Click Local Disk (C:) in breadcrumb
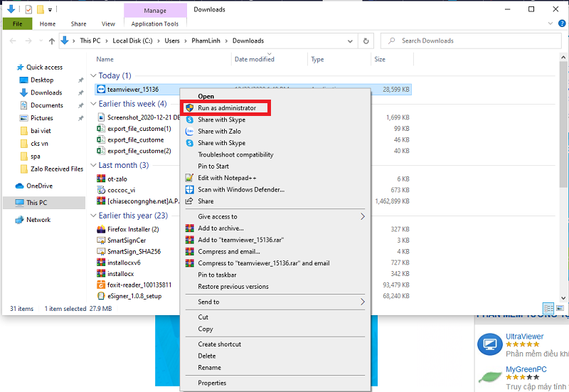The height and width of the screenshot is (392, 569). (x=132, y=41)
